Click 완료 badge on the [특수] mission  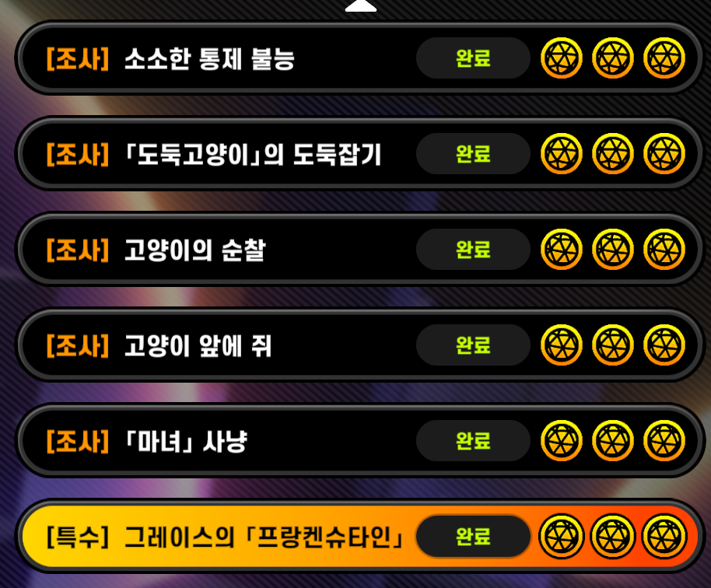click(x=473, y=537)
